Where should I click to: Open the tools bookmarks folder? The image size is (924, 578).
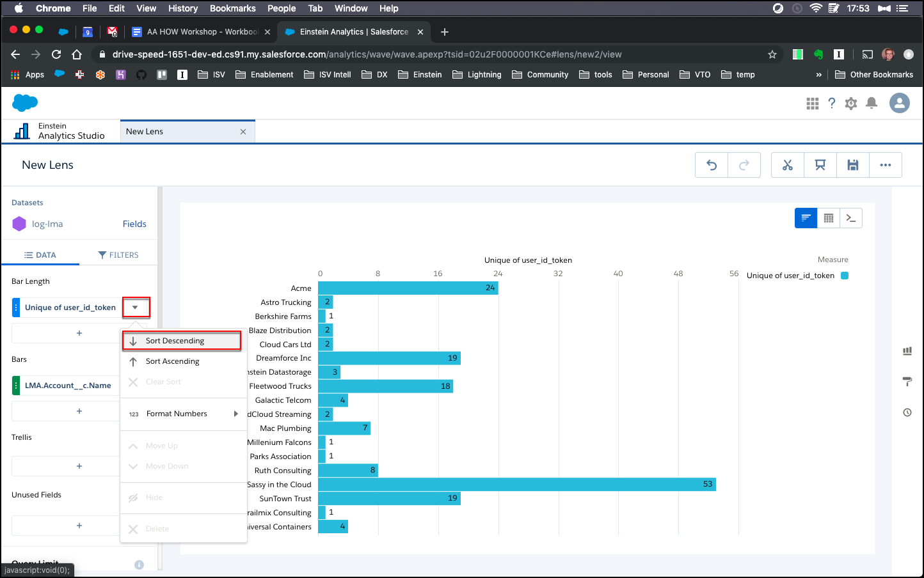595,75
